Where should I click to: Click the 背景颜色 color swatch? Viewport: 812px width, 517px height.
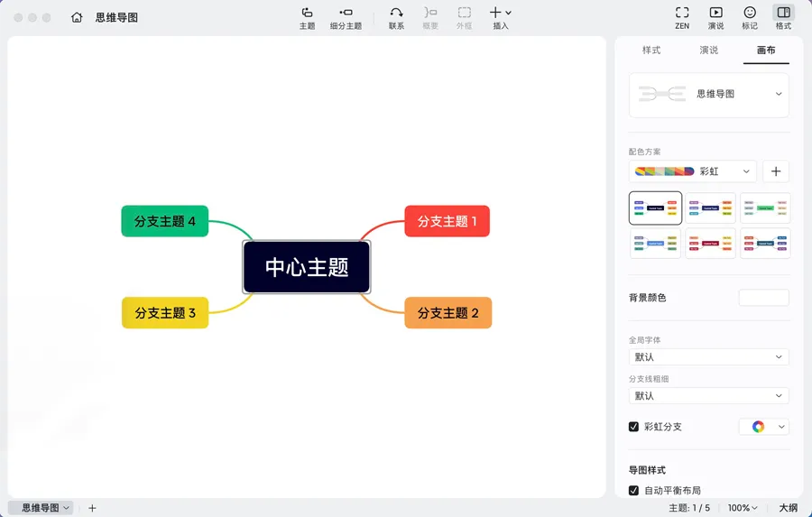[x=763, y=298]
